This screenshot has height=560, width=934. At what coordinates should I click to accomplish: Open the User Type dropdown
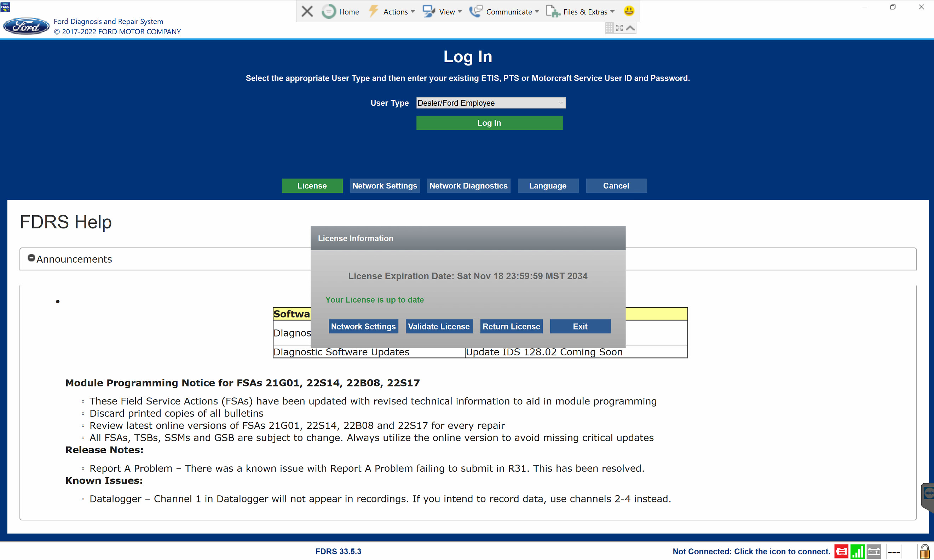491,103
